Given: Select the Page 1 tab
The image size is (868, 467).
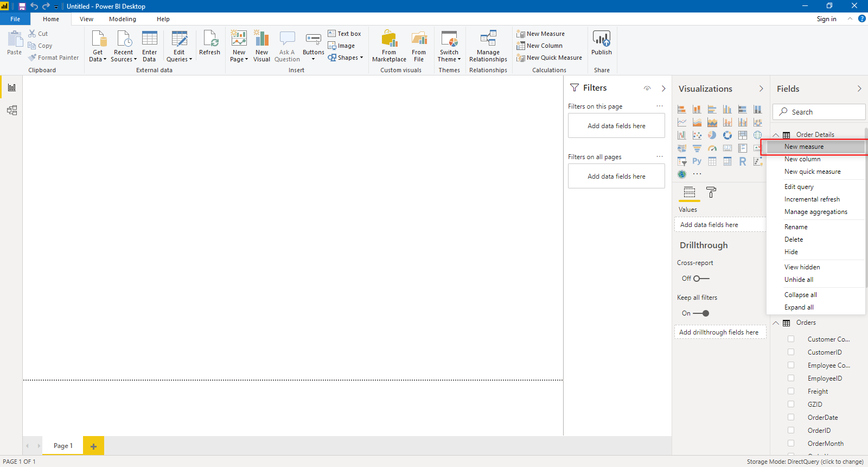Looking at the screenshot, I should tap(63, 446).
